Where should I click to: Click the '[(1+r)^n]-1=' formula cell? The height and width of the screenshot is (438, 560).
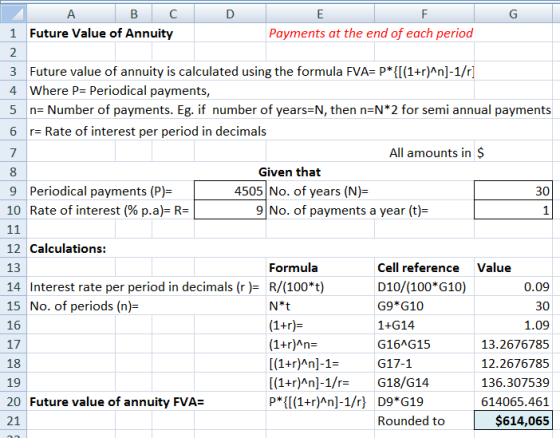pyautogui.click(x=320, y=363)
